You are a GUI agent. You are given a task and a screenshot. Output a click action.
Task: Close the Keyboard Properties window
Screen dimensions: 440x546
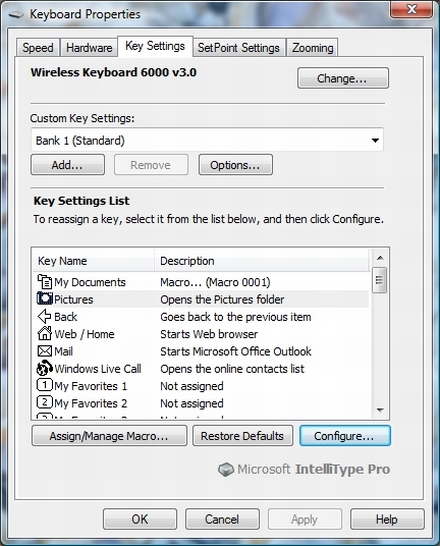411,9
